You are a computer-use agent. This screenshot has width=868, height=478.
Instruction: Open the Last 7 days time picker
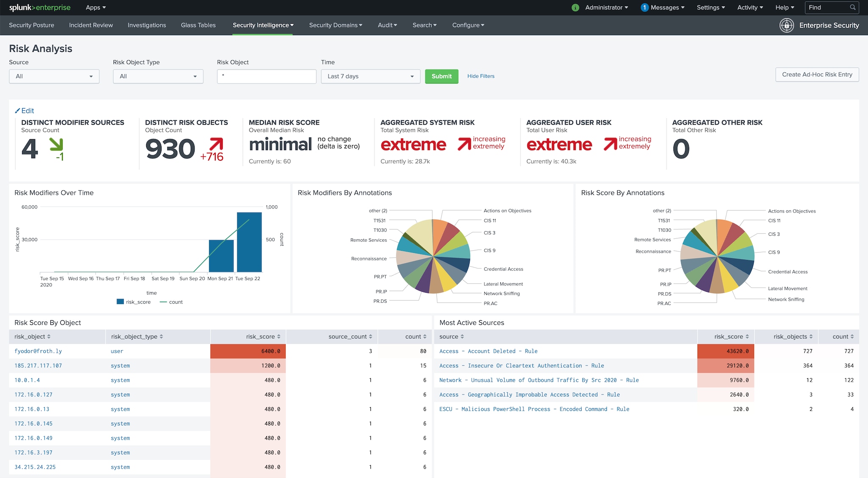pos(370,76)
